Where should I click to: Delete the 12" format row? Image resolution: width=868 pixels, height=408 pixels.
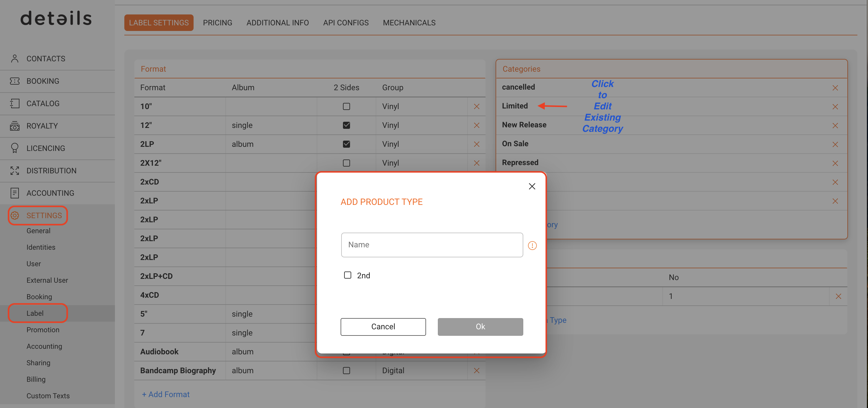[x=476, y=125]
